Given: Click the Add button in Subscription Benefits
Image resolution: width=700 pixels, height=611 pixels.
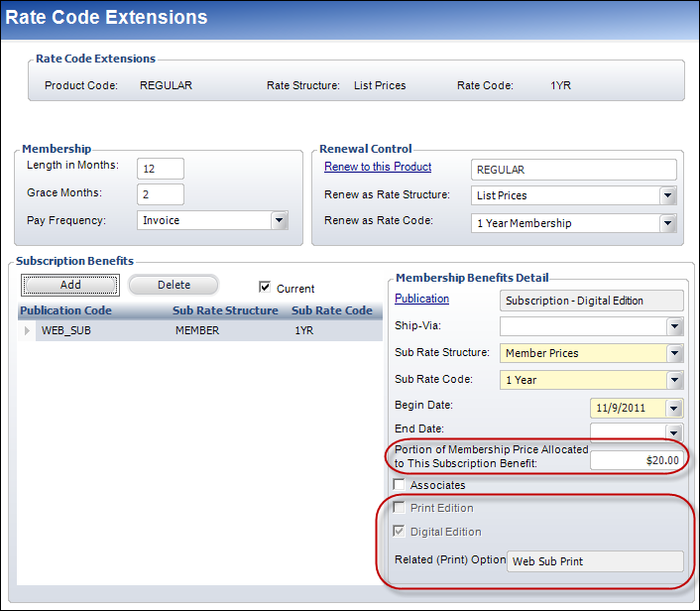Looking at the screenshot, I should point(70,285).
